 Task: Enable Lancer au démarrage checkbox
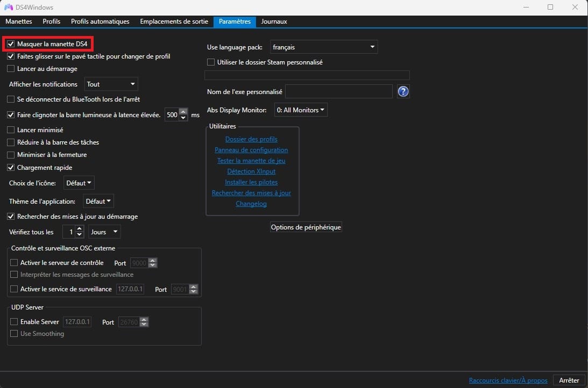pyautogui.click(x=11, y=69)
